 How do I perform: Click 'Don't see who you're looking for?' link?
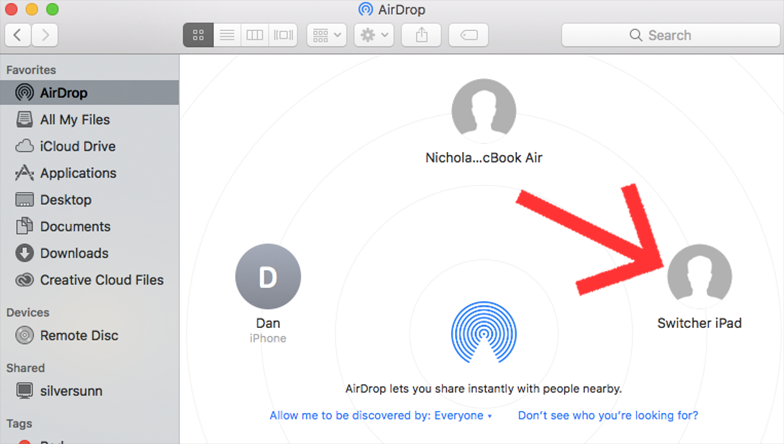click(607, 415)
